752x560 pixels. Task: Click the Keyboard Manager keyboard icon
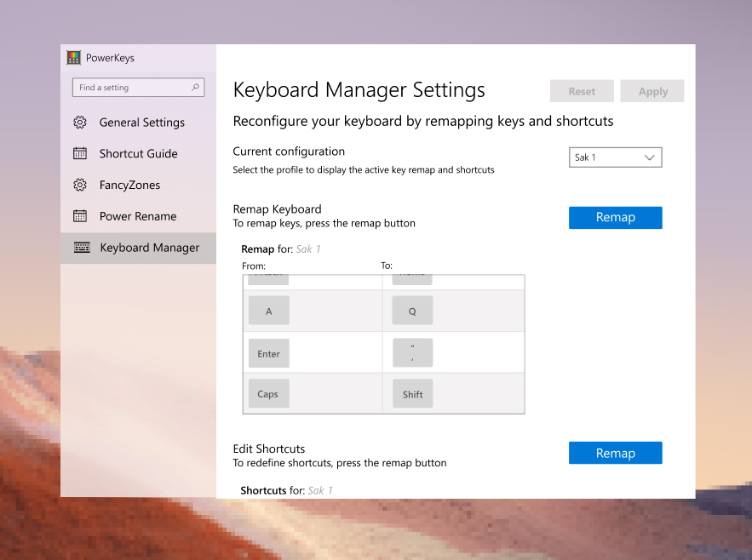(x=79, y=248)
